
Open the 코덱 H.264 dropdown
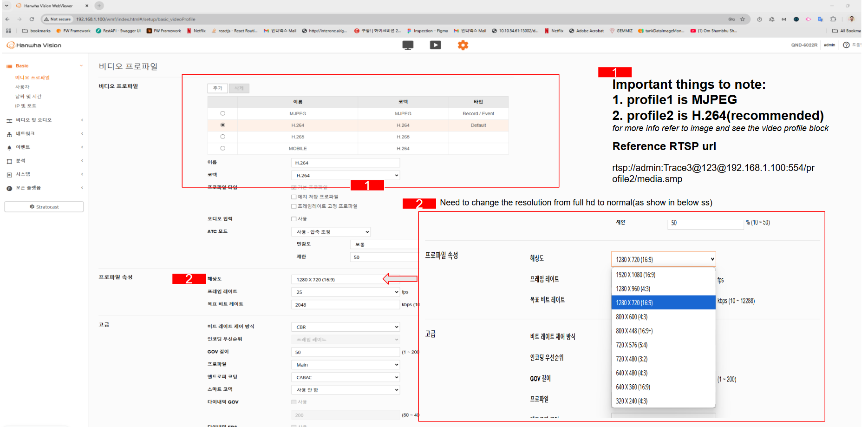click(345, 175)
